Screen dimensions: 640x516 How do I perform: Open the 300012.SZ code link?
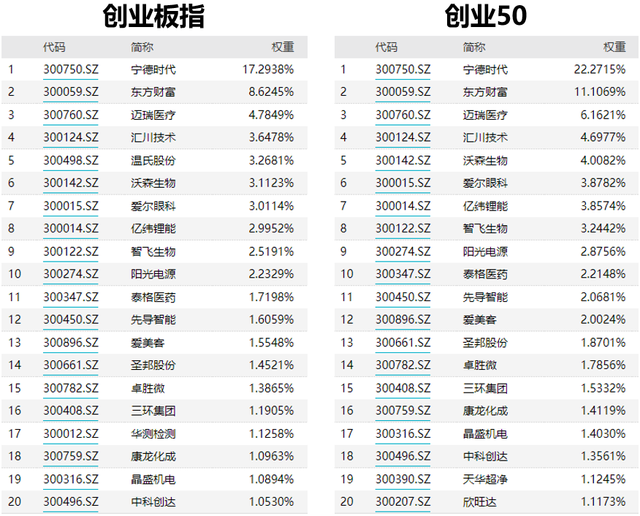click(71, 434)
